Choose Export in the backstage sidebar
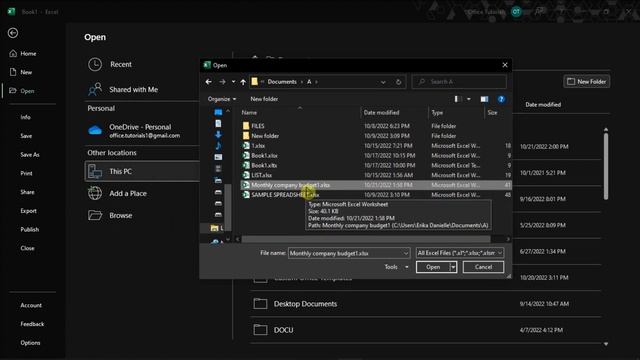640x360 pixels. point(29,211)
